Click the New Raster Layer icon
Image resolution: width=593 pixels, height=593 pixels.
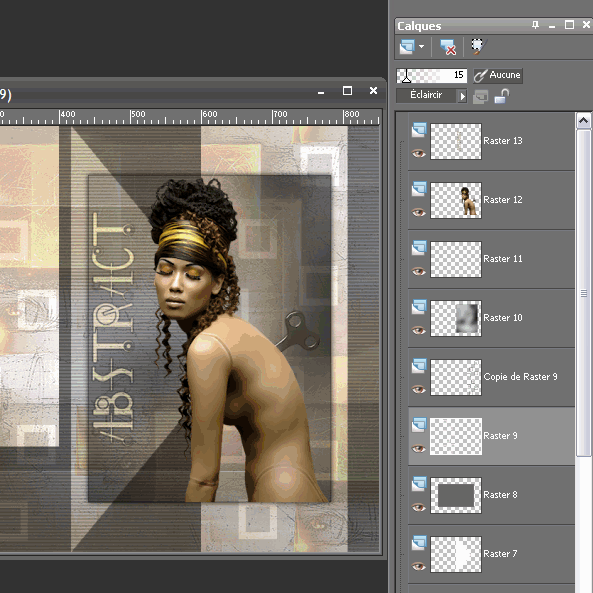coord(407,47)
